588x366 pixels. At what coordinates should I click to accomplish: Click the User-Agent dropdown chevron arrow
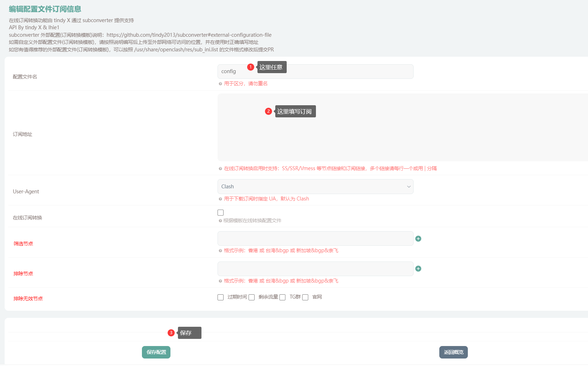click(x=409, y=187)
